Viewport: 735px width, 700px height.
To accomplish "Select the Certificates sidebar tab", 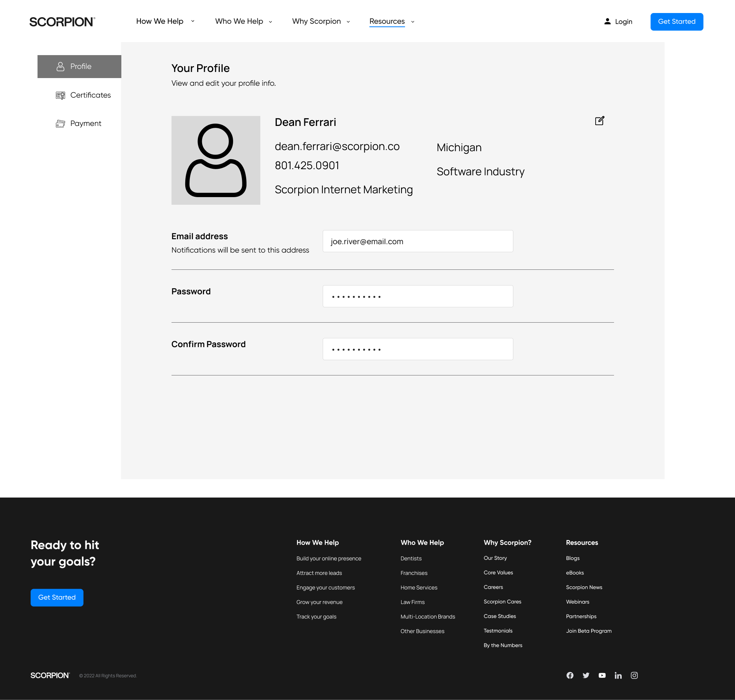I will click(x=83, y=95).
